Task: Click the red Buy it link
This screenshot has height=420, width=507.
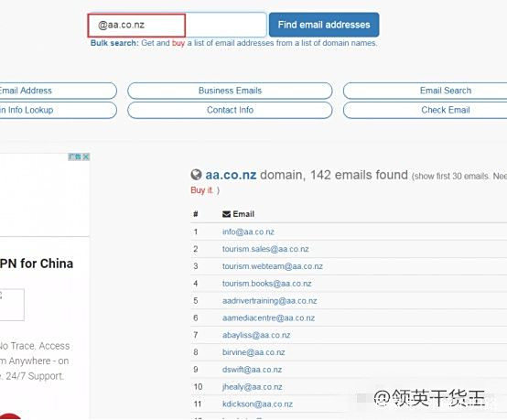Action: tap(201, 190)
